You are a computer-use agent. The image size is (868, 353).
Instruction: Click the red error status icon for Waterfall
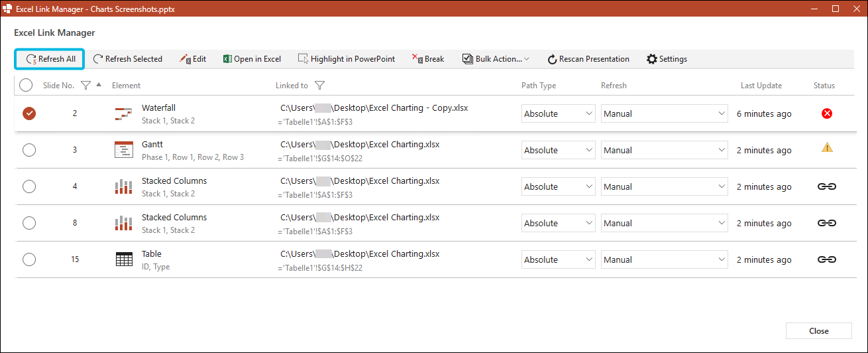pos(827,113)
